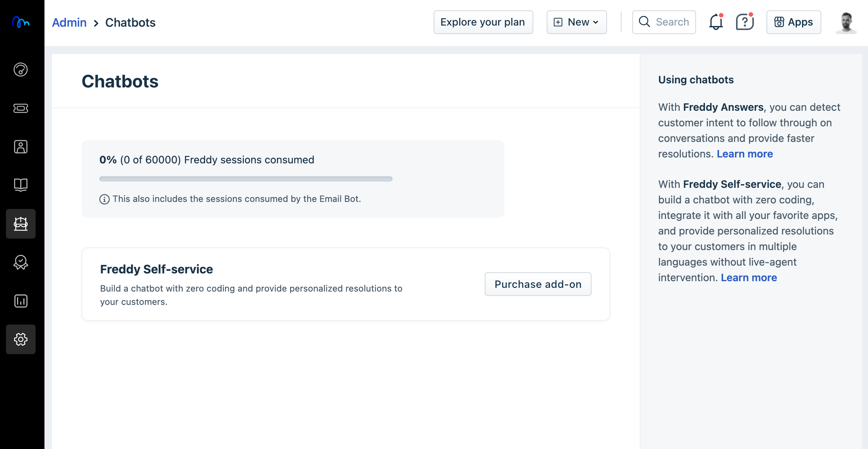Open the Dashboard gauge icon in sidebar
The height and width of the screenshot is (449, 868).
pyautogui.click(x=21, y=70)
